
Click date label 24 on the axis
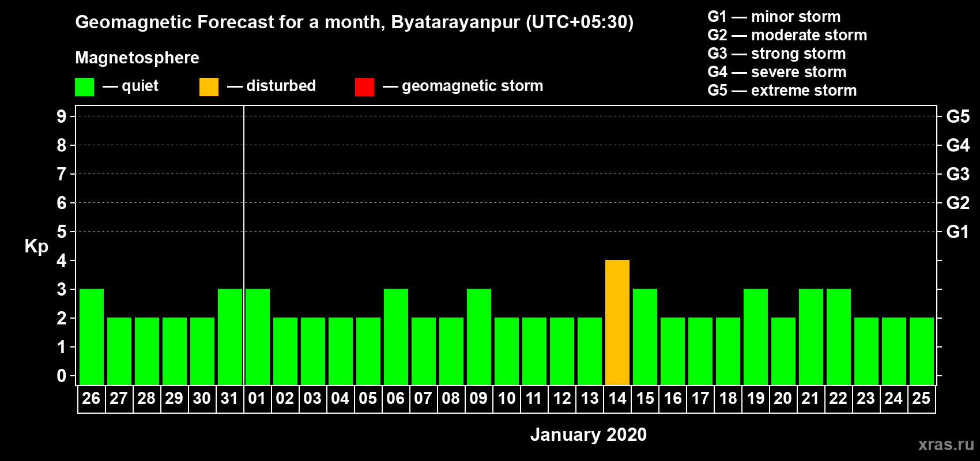(894, 398)
